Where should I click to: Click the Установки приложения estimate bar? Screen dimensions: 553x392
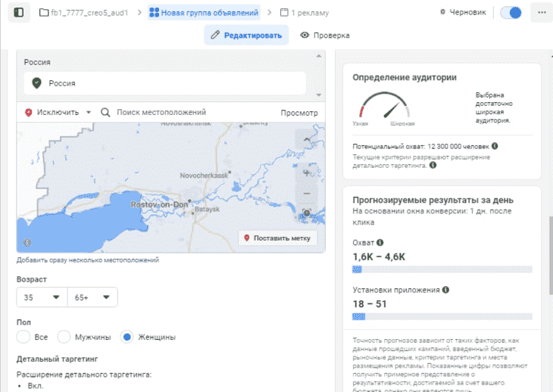pyautogui.click(x=442, y=316)
